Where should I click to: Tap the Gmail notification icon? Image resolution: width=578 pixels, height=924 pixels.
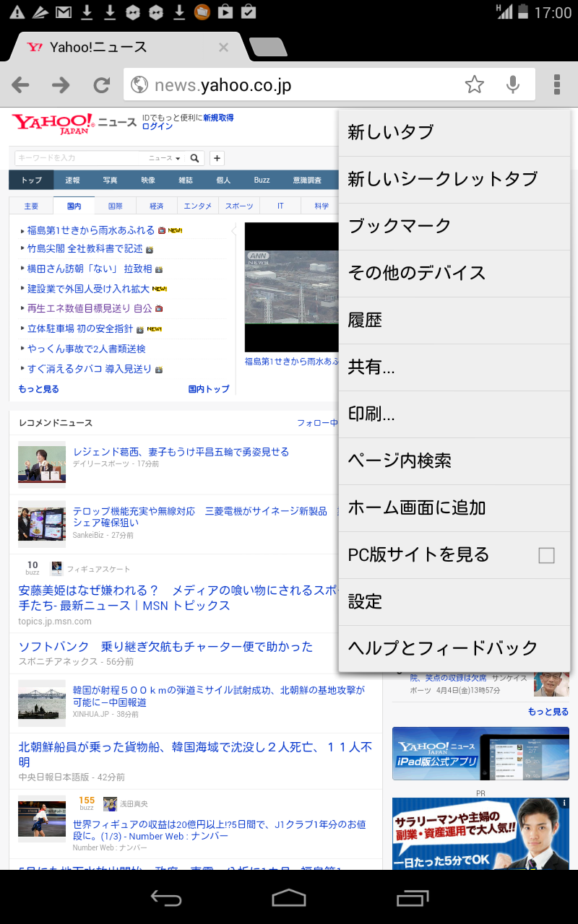click(64, 12)
